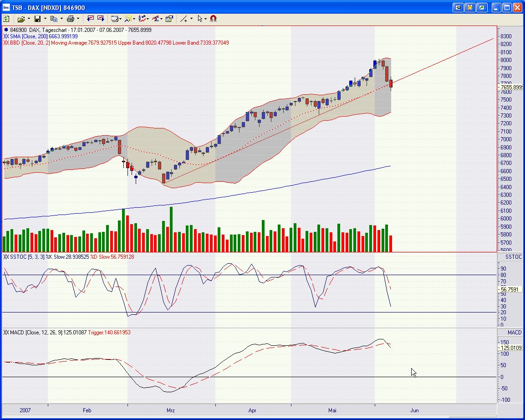Click the favorites star in the title bar
The width and height of the screenshot is (525, 420).
[470, 7]
